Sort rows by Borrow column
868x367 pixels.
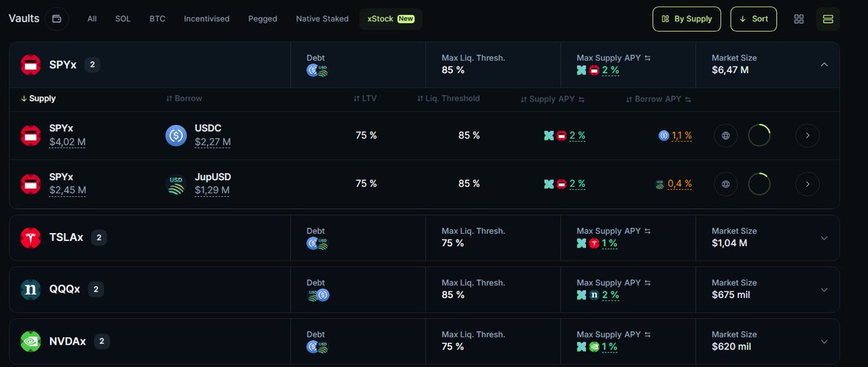[x=184, y=98]
